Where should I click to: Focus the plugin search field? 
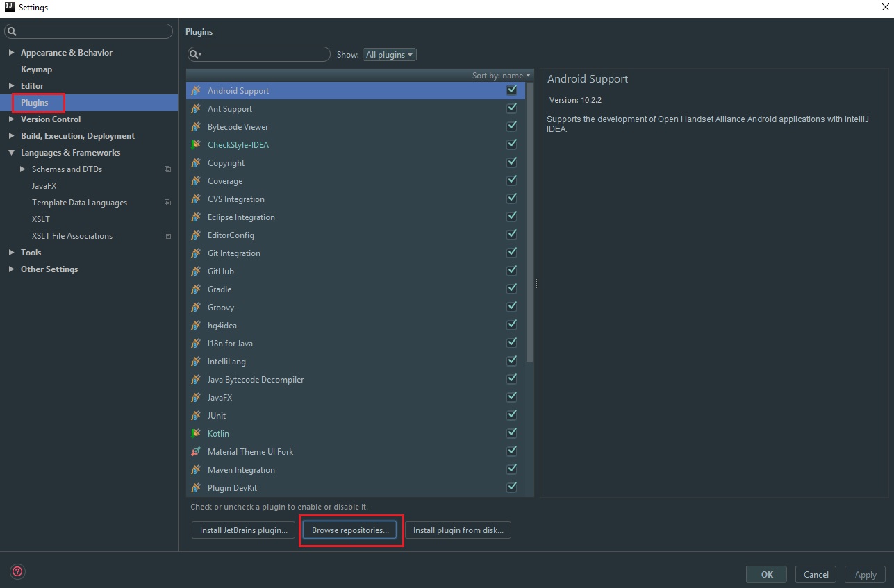pos(259,54)
